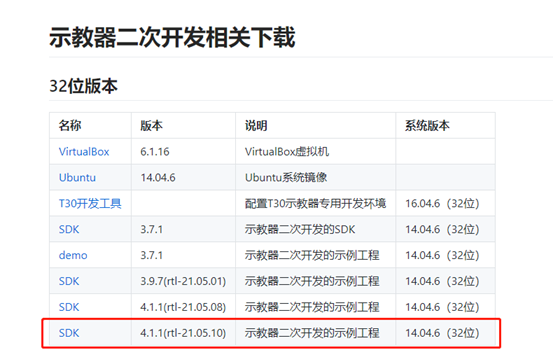
Task: Open the demo project link
Action: 73,255
